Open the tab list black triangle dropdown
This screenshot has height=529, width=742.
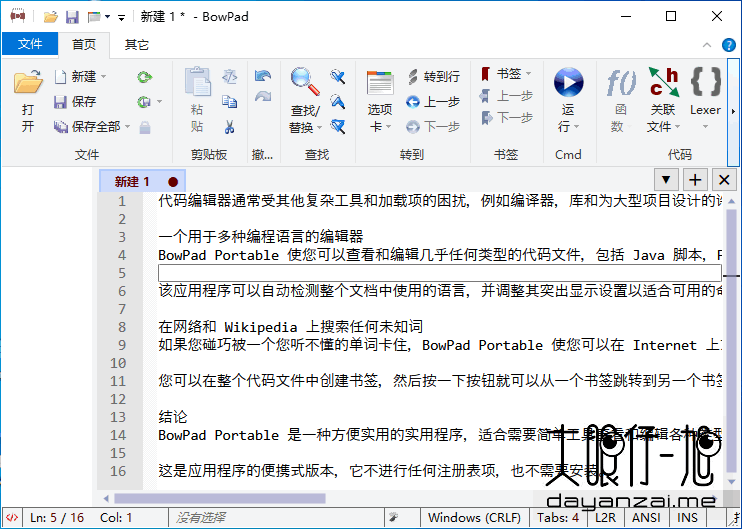(666, 180)
